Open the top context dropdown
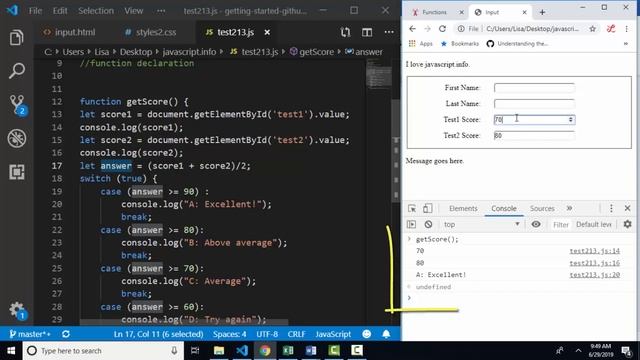Image resolution: width=640 pixels, height=360 pixels. pos(481,224)
